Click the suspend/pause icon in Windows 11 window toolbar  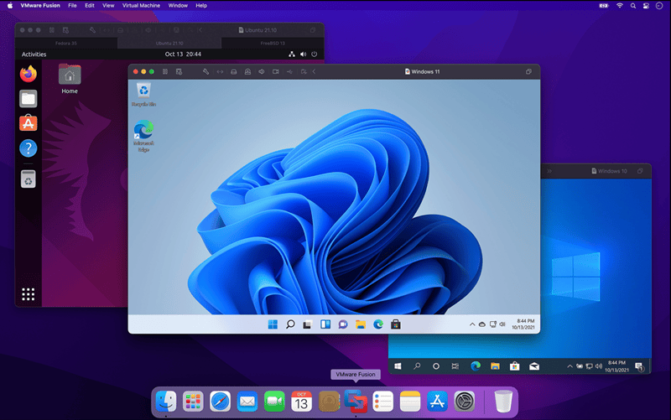pyautogui.click(x=165, y=71)
